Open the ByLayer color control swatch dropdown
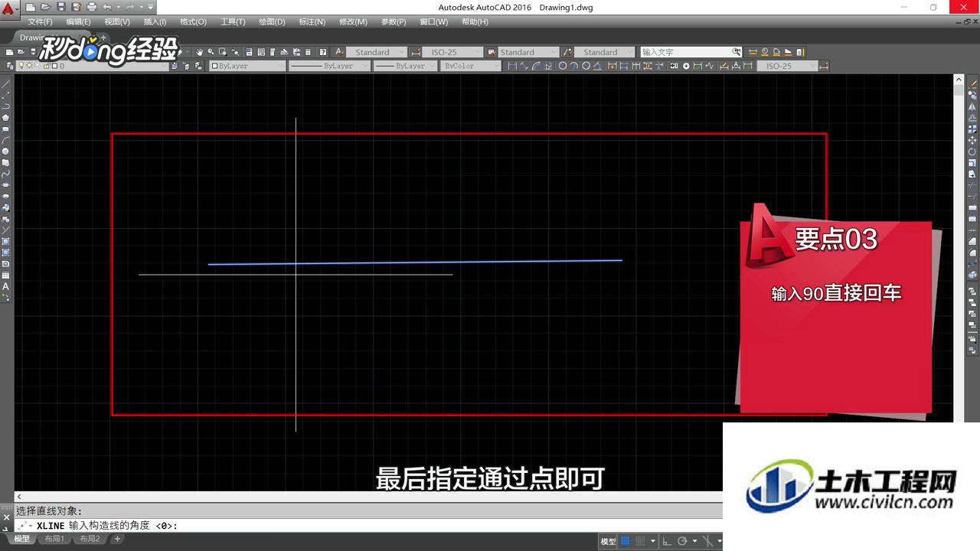This screenshot has width=980, height=551. (x=247, y=66)
